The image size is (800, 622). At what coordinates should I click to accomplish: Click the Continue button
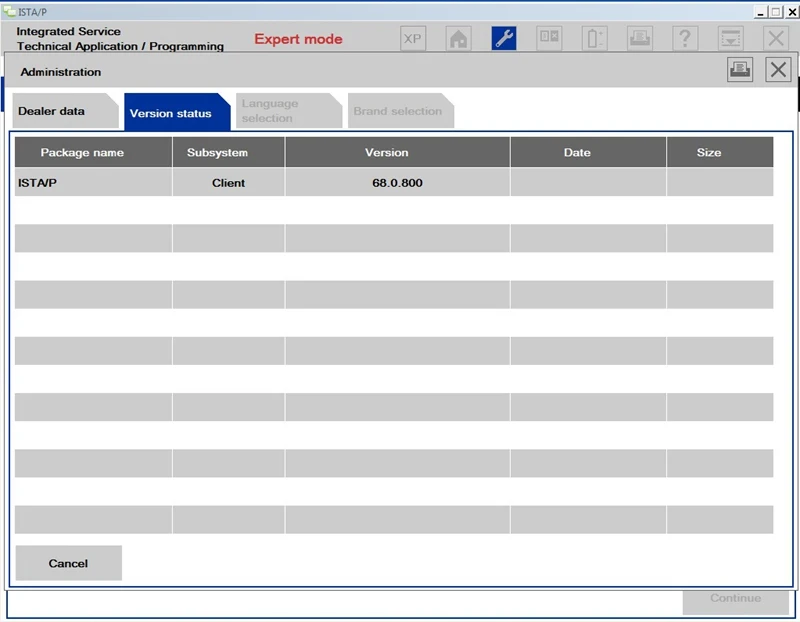click(x=735, y=601)
